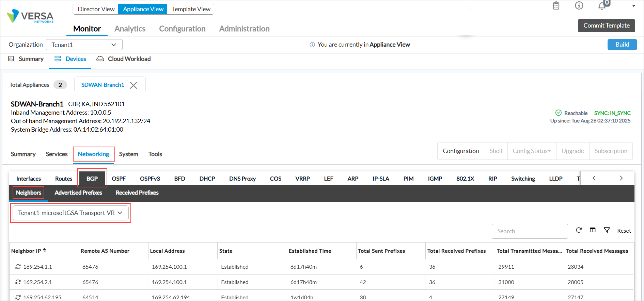
Task: Close the SDWAN-Branch1 tab
Action: (x=133, y=85)
